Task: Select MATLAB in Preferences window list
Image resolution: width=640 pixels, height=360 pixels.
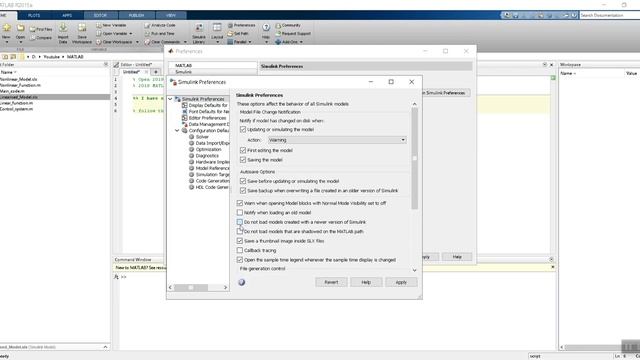Action: [x=183, y=65]
